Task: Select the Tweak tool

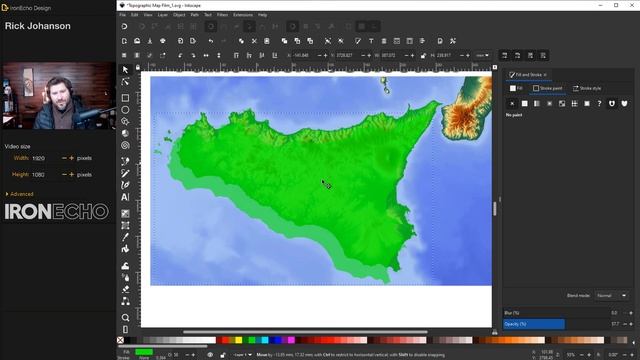Action: point(125,266)
